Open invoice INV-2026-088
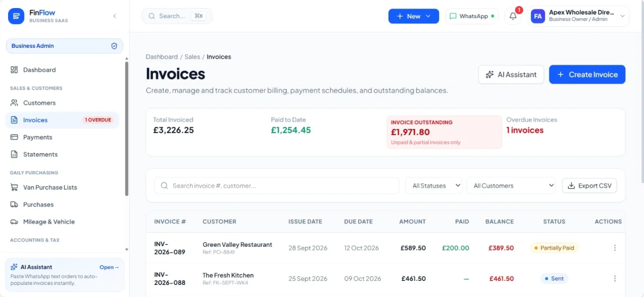The width and height of the screenshot is (644, 297). coord(170,279)
